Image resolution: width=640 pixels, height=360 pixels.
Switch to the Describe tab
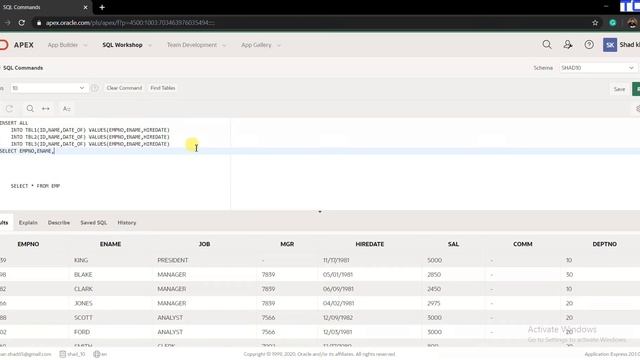tap(59, 222)
